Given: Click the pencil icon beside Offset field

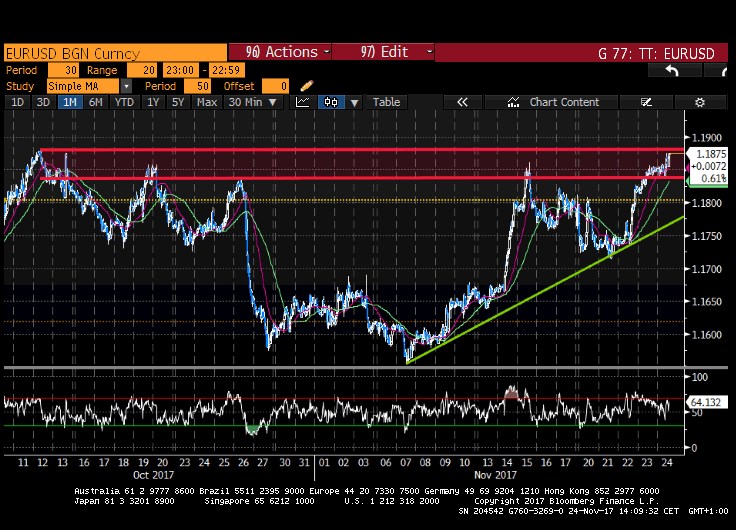Looking at the screenshot, I should [x=305, y=87].
